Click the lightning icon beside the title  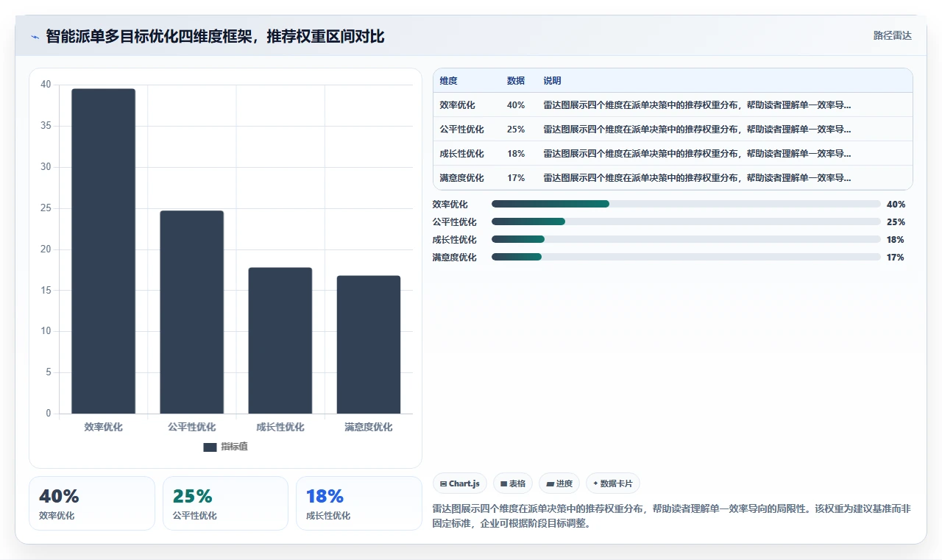(35, 37)
